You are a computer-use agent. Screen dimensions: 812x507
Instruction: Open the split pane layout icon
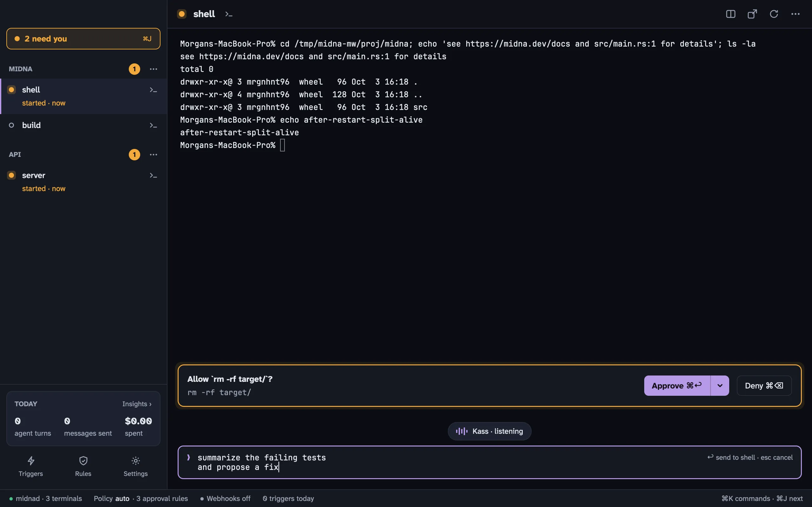(x=730, y=14)
